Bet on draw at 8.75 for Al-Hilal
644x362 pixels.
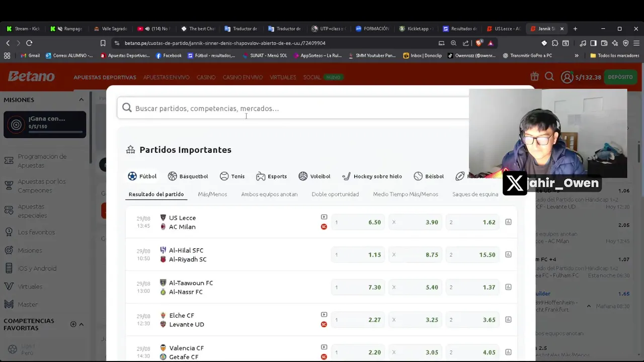click(x=416, y=255)
